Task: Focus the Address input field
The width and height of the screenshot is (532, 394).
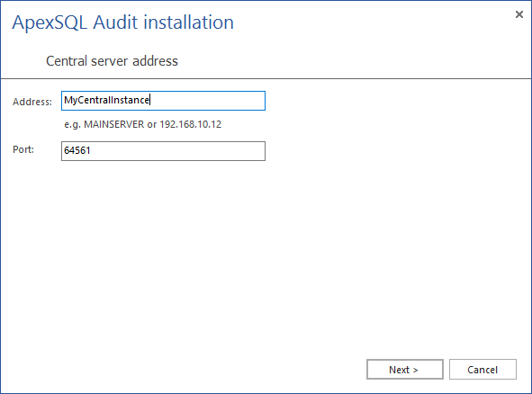Action: pyautogui.click(x=163, y=101)
